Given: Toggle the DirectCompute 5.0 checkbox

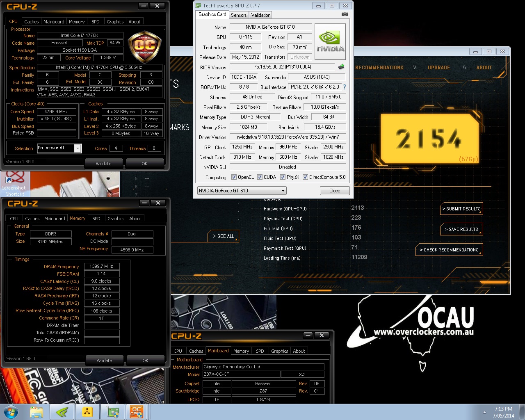Looking at the screenshot, I should click(305, 177).
